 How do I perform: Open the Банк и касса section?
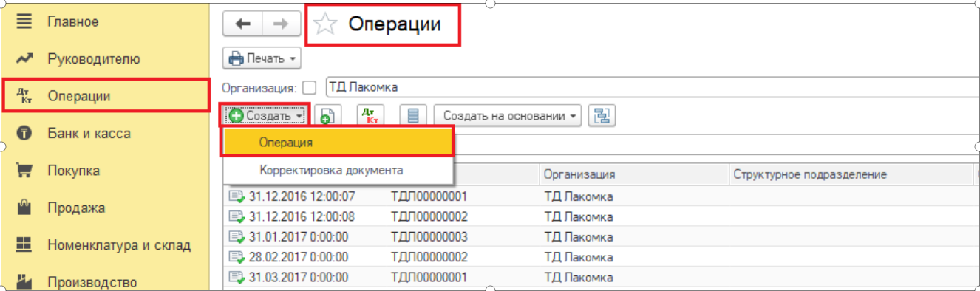pyautogui.click(x=89, y=134)
